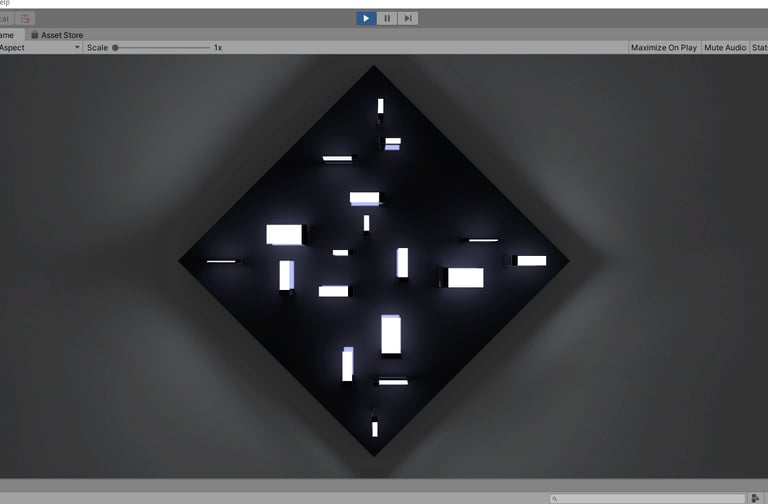Toggle Maximize On Play
Viewport: 768px width, 504px height.
point(664,48)
